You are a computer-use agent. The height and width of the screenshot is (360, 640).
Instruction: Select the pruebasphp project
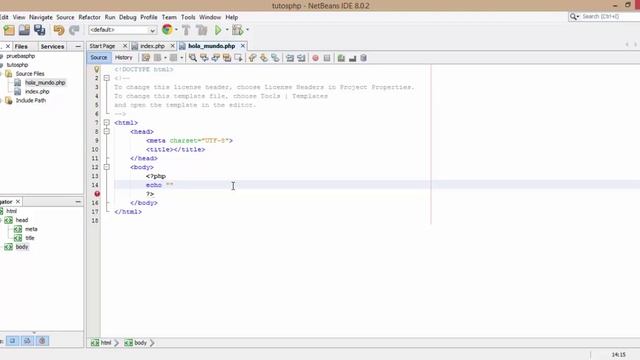[20, 56]
